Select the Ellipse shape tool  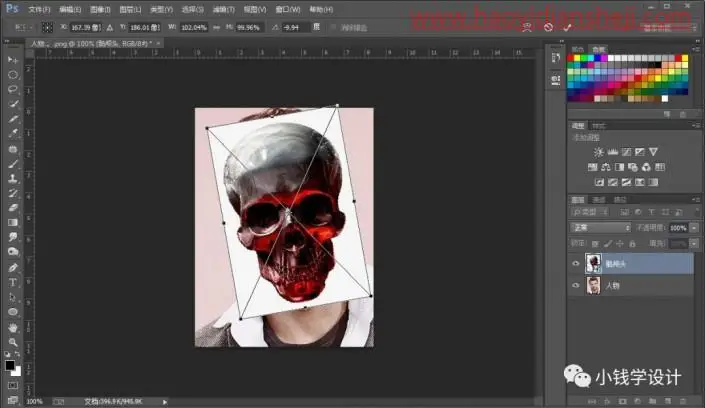point(13,312)
